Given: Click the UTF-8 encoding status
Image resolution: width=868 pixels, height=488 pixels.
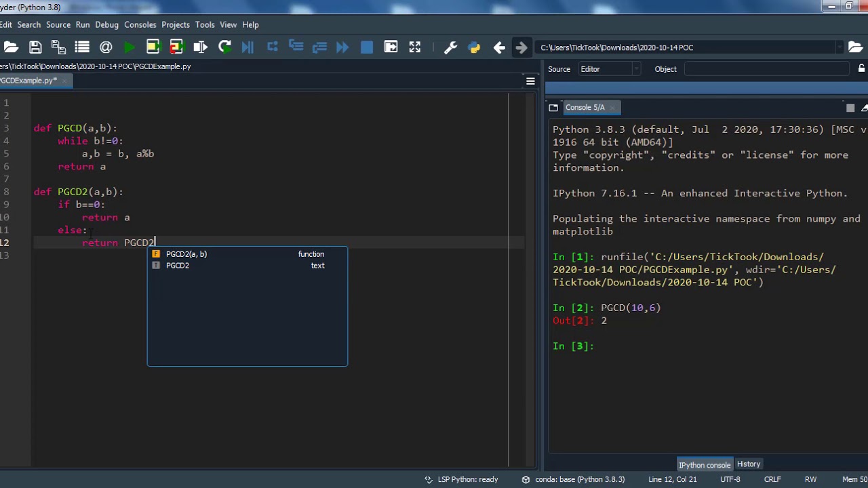Looking at the screenshot, I should pos(730,479).
